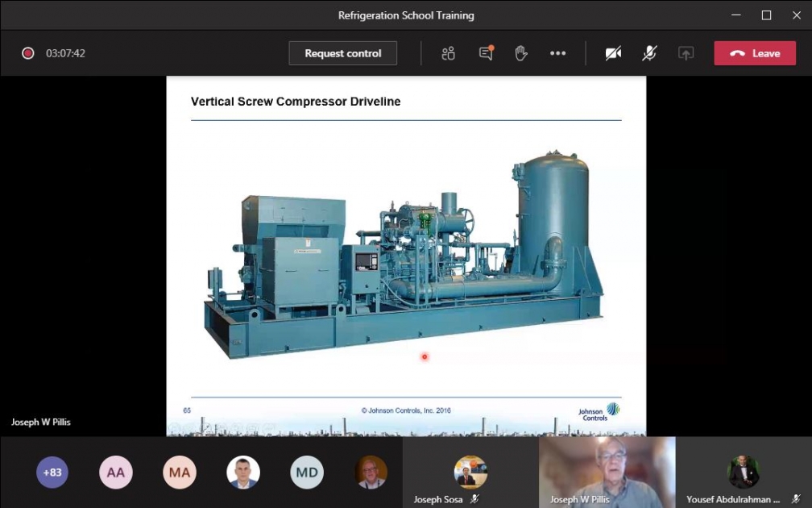Image resolution: width=812 pixels, height=508 pixels.
Task: Select the MA participant avatar
Action: [180, 473]
